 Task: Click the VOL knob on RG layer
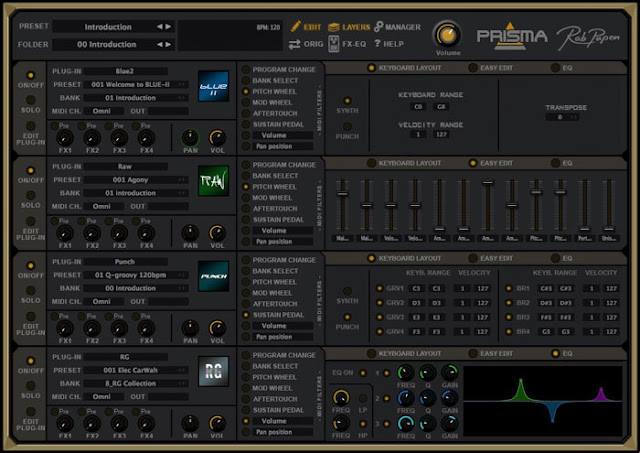pyautogui.click(x=217, y=424)
